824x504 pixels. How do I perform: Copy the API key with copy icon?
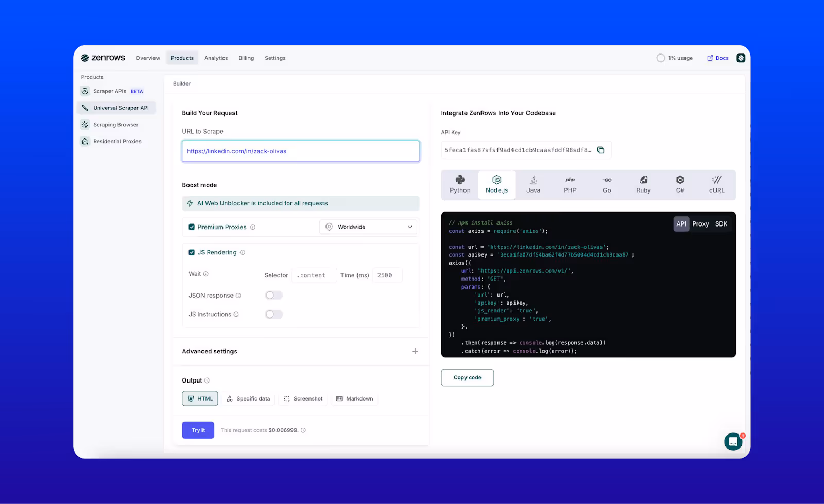pos(601,150)
